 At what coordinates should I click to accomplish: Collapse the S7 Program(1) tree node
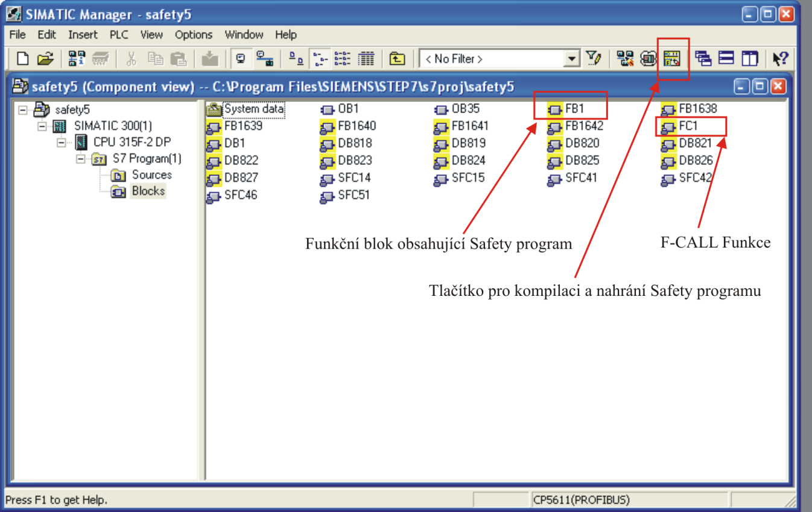coord(80,159)
